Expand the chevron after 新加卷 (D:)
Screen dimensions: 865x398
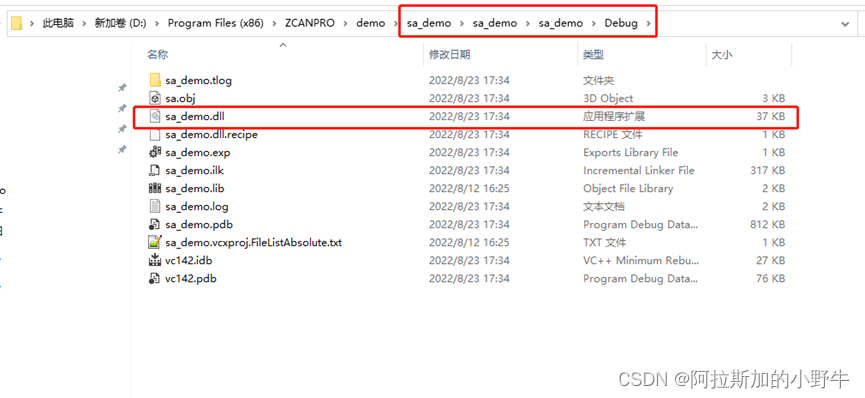click(x=157, y=24)
